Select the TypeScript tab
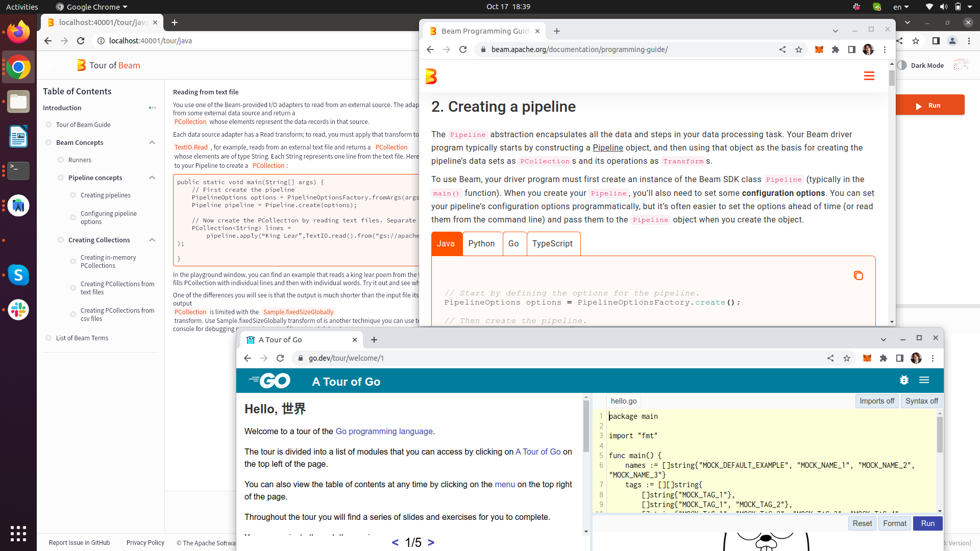The height and width of the screenshot is (551, 980). pos(553,243)
